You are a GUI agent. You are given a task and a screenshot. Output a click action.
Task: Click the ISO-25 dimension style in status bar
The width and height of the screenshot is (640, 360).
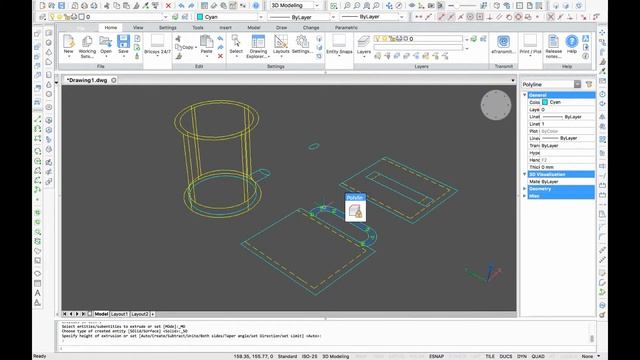point(309,356)
